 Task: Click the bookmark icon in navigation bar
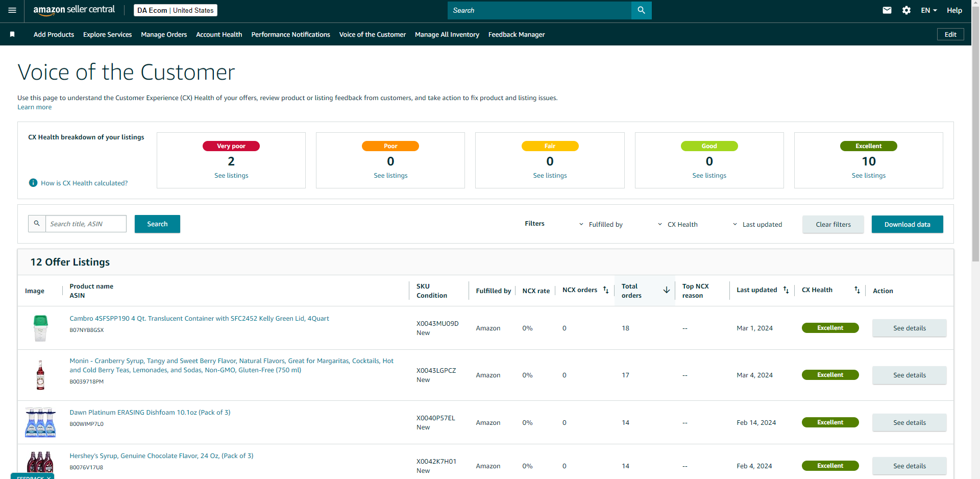pyautogui.click(x=12, y=34)
